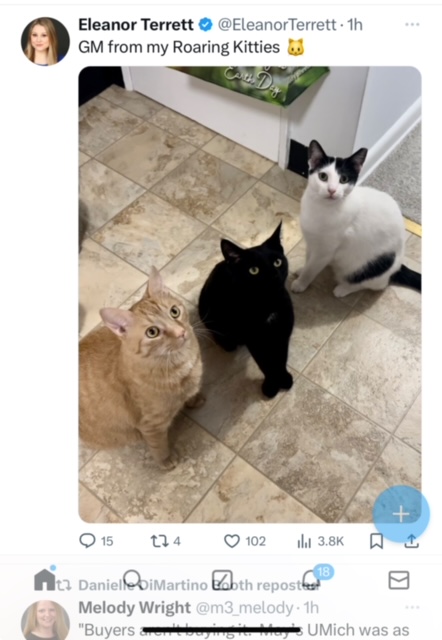The width and height of the screenshot is (442, 640).
Task: Open the @EleanorTerrett handle link
Action: click(x=277, y=25)
